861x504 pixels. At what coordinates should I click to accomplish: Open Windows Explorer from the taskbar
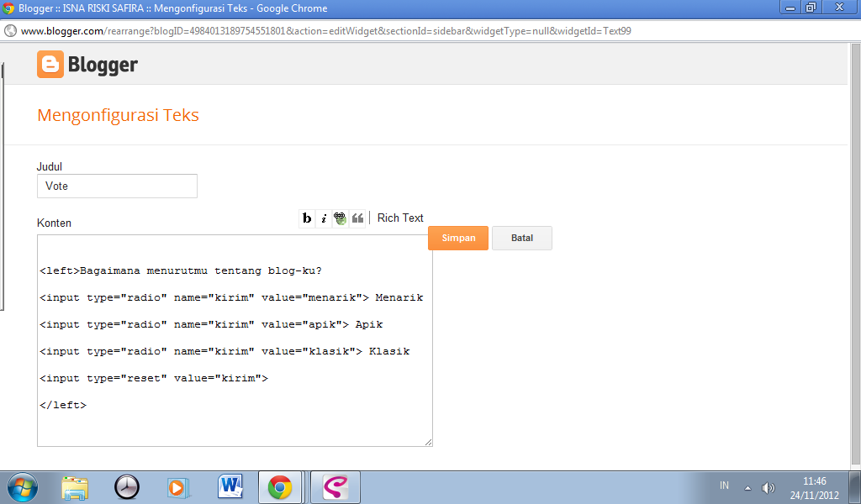click(x=75, y=487)
